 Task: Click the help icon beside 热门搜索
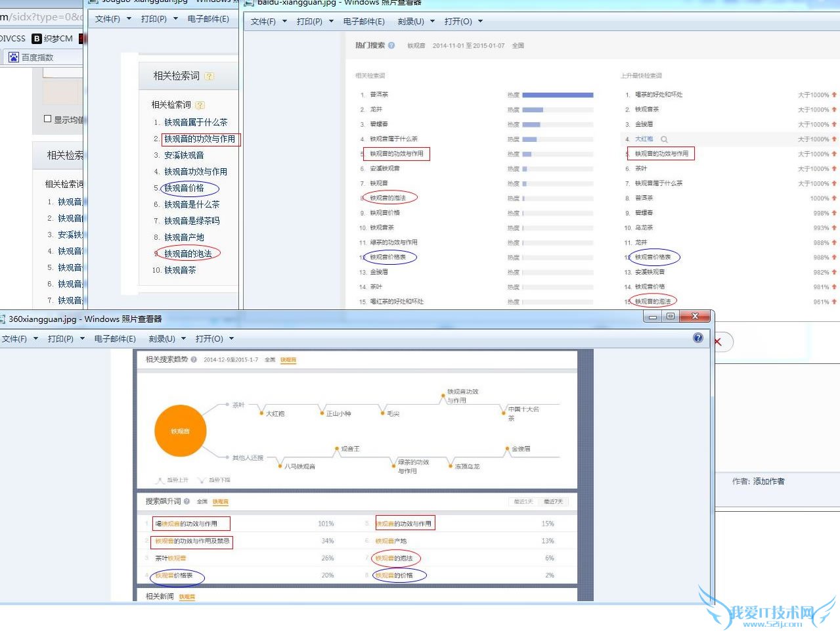391,45
